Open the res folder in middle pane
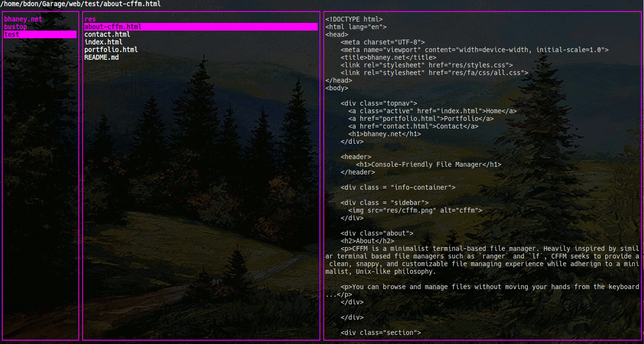This screenshot has width=644, height=344. click(90, 20)
